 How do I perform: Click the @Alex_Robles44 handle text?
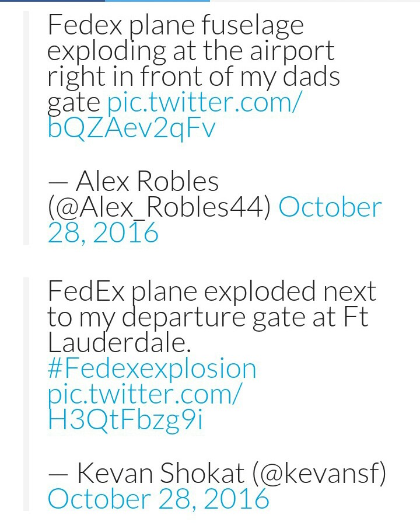159,207
